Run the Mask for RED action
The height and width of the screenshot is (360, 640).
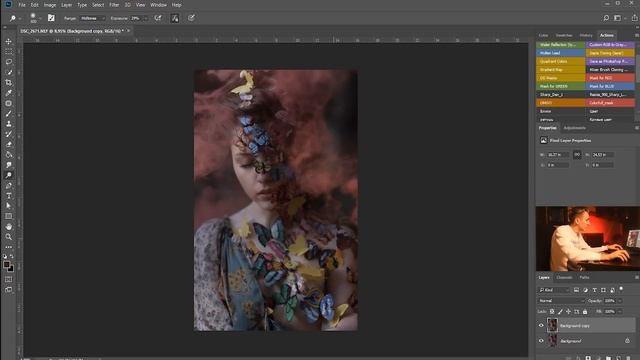tap(610, 78)
